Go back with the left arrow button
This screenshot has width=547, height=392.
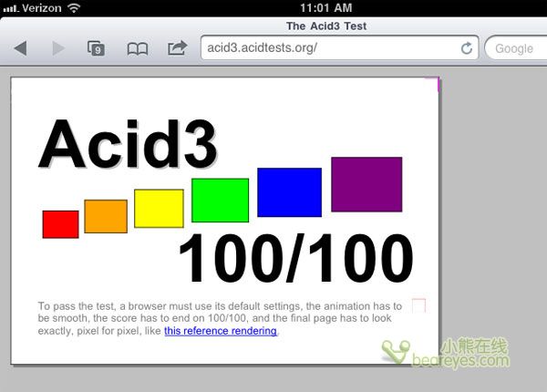point(21,48)
